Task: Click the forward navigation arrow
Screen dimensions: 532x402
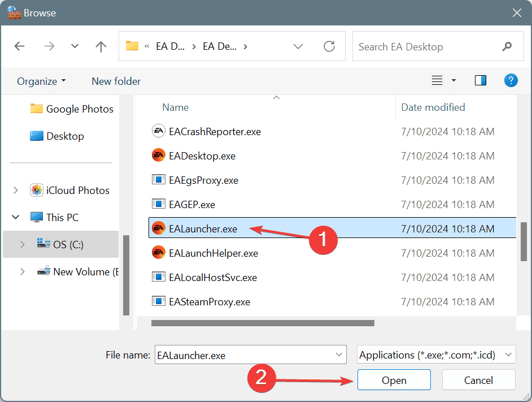Action: pyautogui.click(x=49, y=46)
